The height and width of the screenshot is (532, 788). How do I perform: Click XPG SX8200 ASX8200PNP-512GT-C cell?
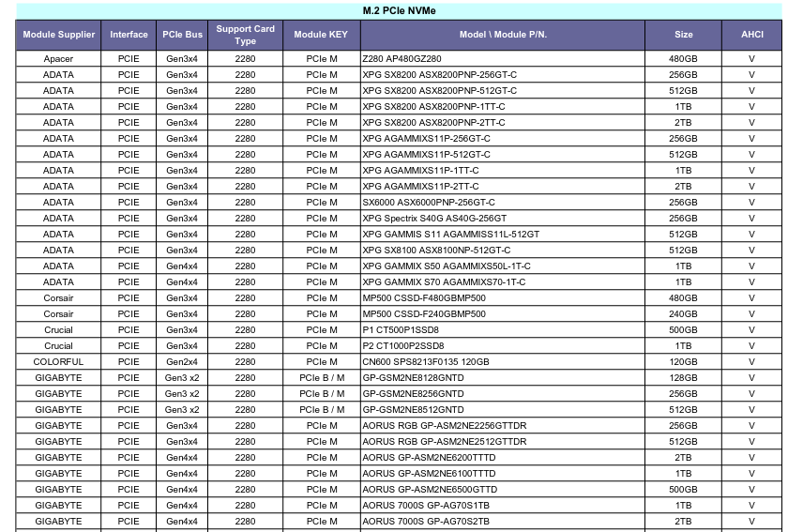503,91
